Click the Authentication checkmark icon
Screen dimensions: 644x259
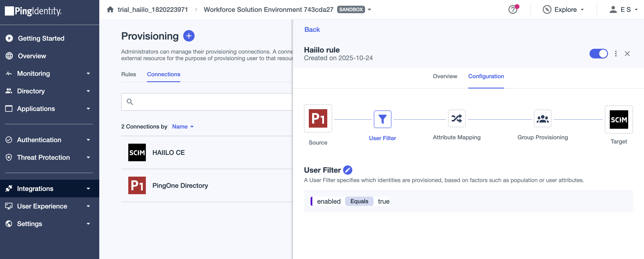tap(9, 140)
